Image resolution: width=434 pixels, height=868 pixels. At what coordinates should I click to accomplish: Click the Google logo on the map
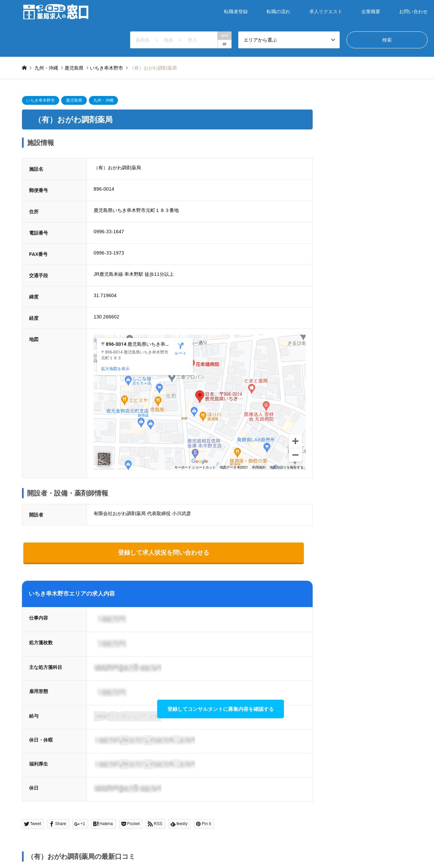click(x=199, y=461)
